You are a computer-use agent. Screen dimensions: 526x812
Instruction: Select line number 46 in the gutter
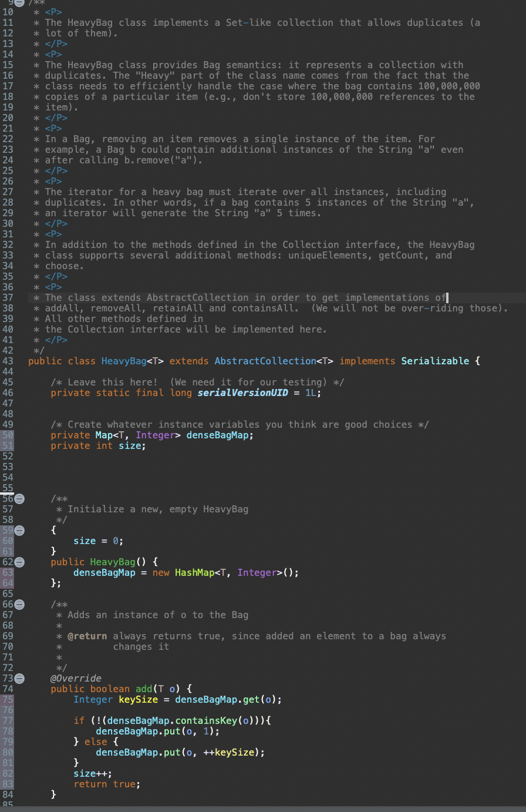coord(8,392)
